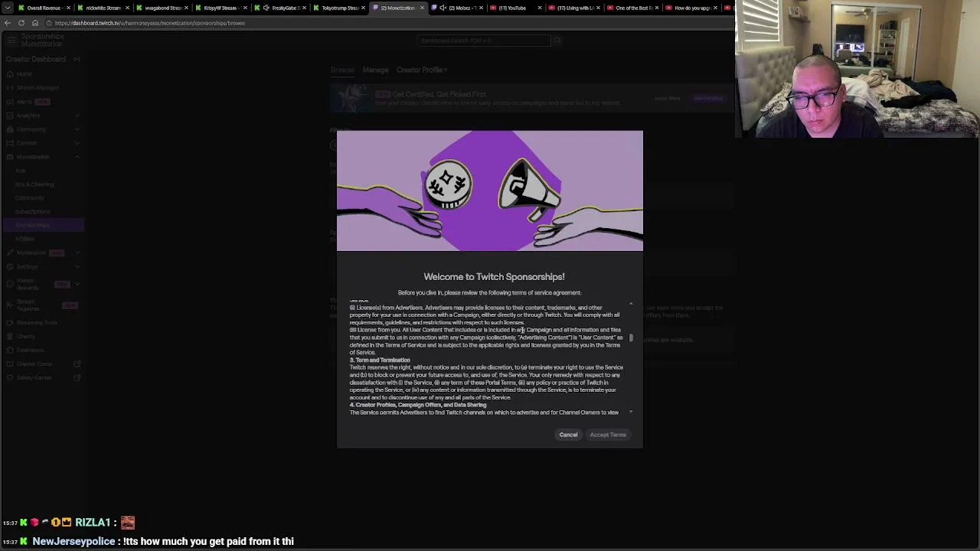This screenshot has height=551, width=980.
Task: Expand the Community sidebar section chevron
Action: pyautogui.click(x=77, y=129)
